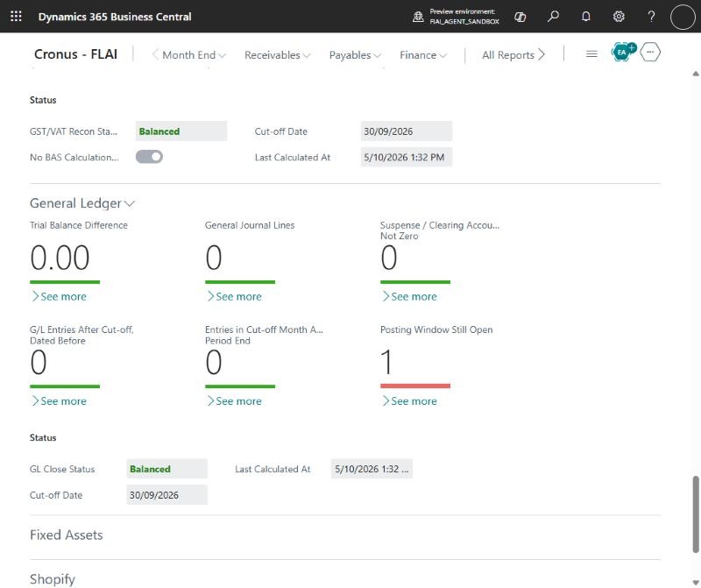Click the General Journal Lines count
The height and width of the screenshot is (588, 701).
pos(214,258)
